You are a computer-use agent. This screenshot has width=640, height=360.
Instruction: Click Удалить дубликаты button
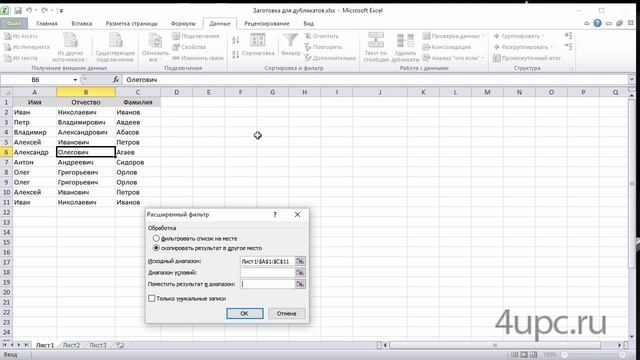coord(405,47)
